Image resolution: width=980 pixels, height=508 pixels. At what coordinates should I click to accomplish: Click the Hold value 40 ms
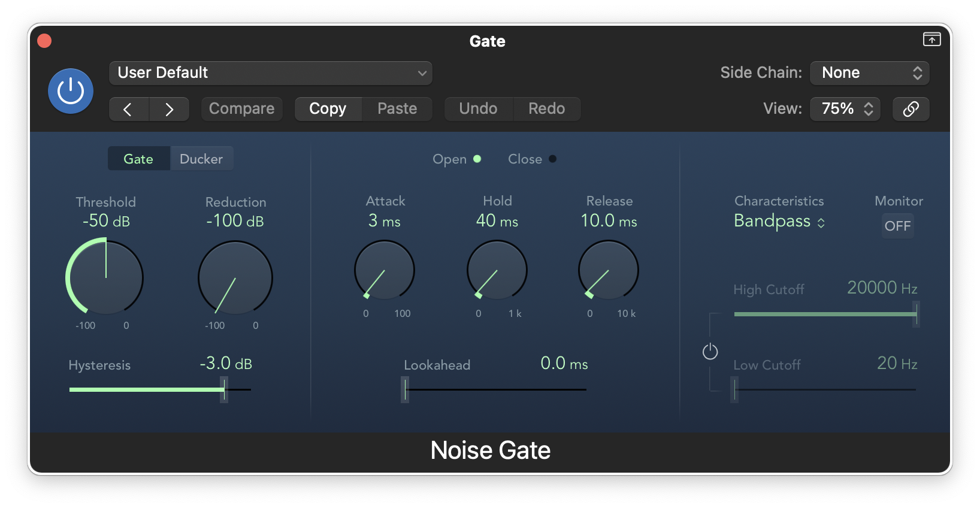(x=497, y=221)
